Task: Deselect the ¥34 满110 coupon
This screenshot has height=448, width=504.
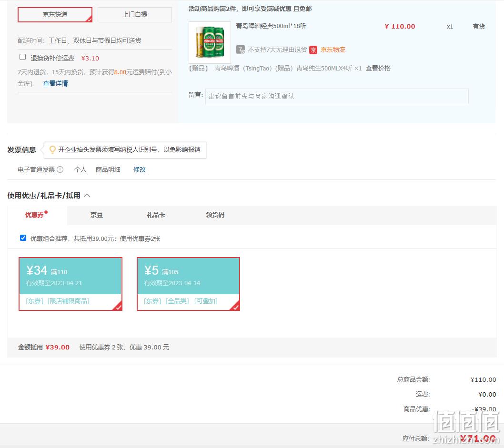Action: (x=71, y=284)
